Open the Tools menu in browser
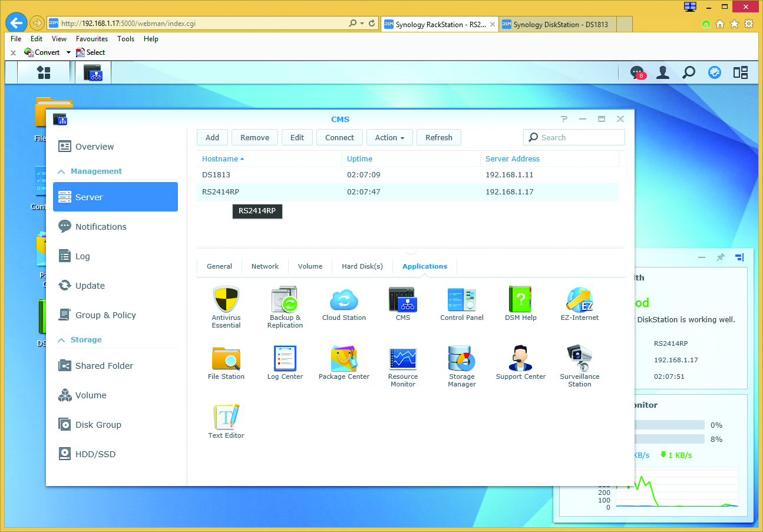Image resolution: width=763 pixels, height=532 pixels. tap(125, 39)
